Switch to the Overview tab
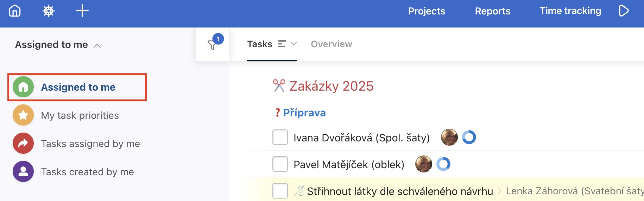The height and width of the screenshot is (201, 644). (x=331, y=44)
